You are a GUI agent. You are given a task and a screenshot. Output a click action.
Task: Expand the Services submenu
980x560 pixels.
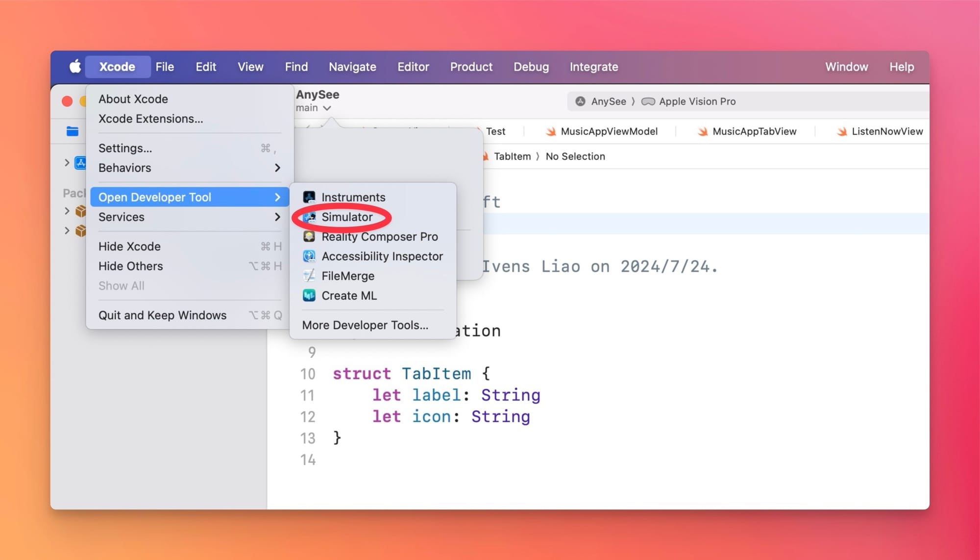[x=189, y=217]
